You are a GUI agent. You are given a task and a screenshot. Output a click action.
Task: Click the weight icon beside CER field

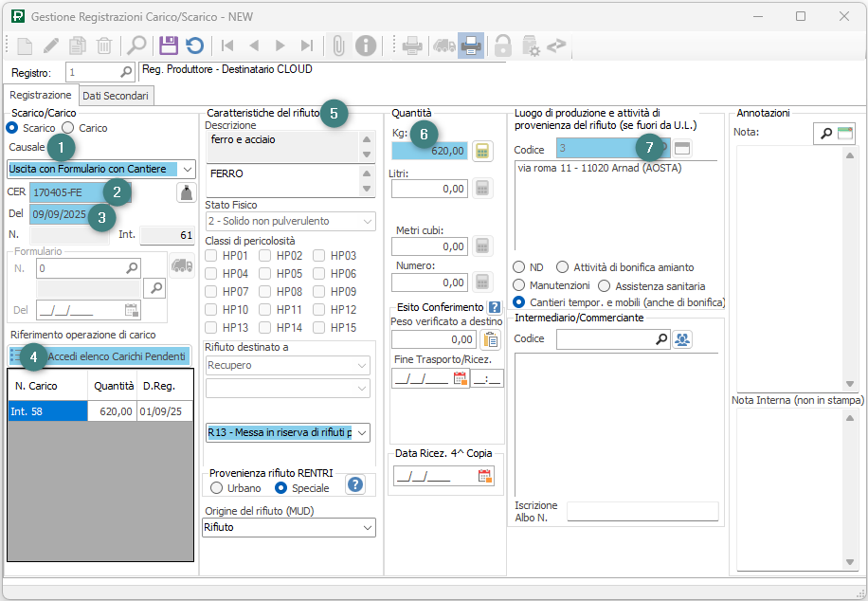coord(187,192)
